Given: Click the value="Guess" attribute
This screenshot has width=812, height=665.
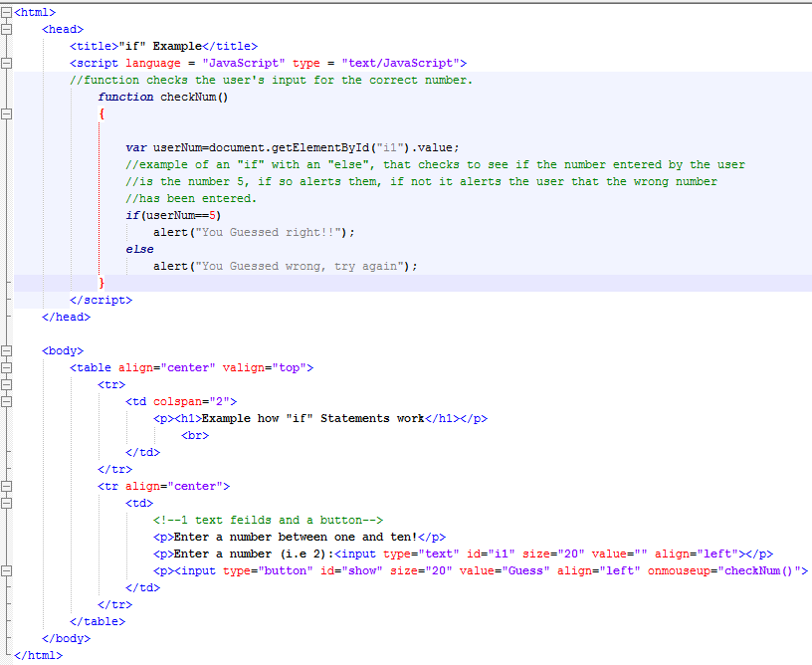Looking at the screenshot, I should pyautogui.click(x=505, y=570).
